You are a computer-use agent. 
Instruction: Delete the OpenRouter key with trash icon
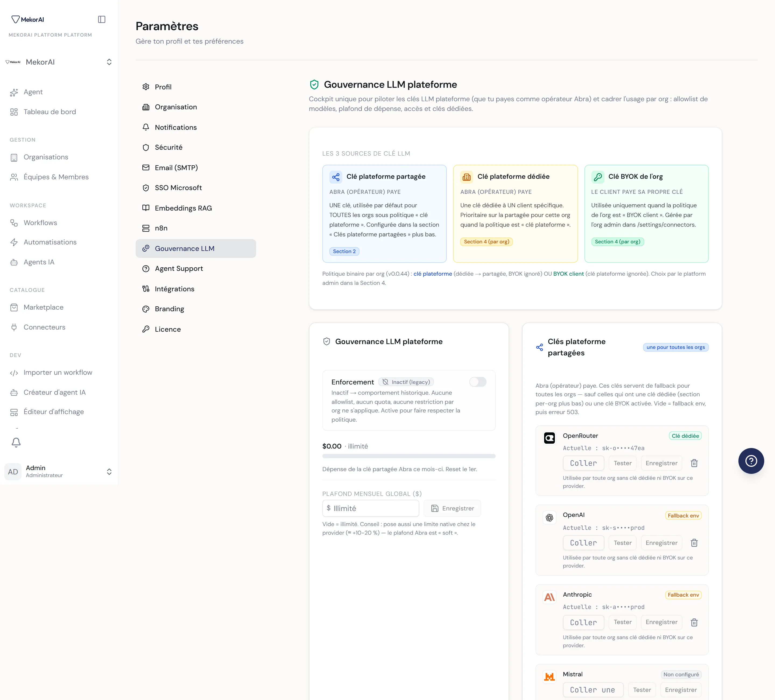[x=694, y=463]
